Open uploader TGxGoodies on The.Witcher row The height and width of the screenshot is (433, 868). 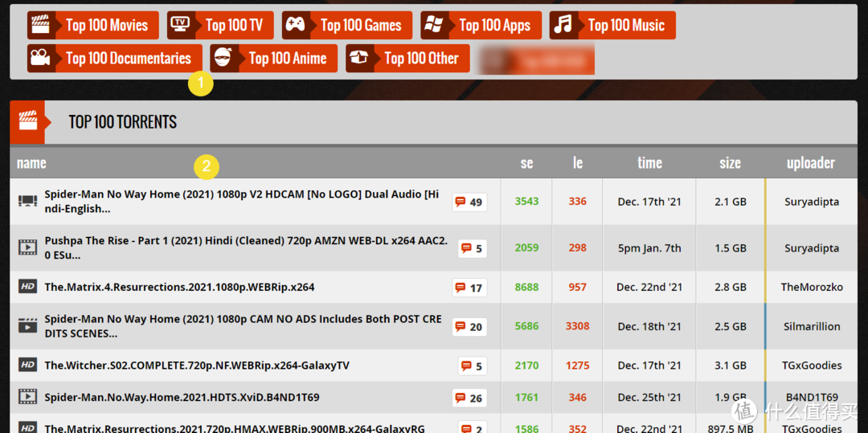click(812, 366)
